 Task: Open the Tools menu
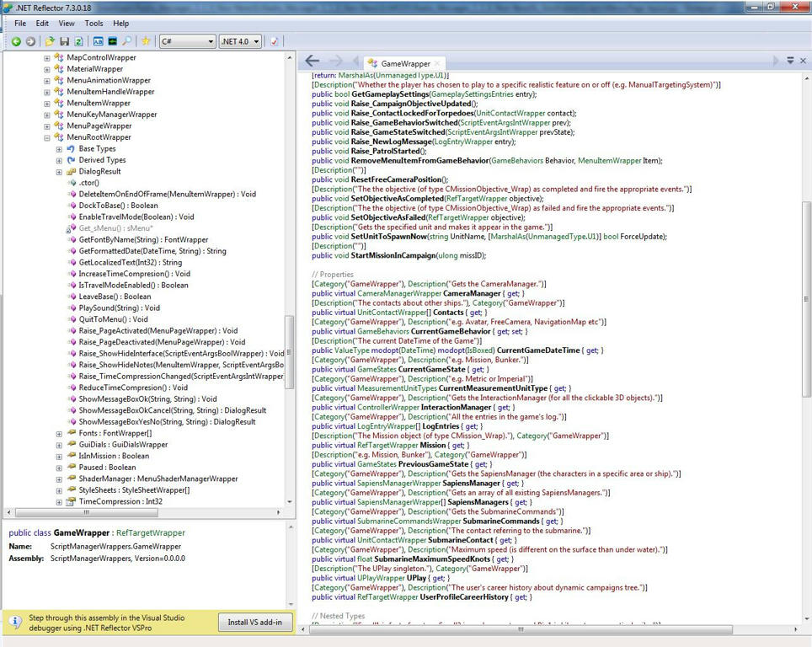click(x=93, y=24)
